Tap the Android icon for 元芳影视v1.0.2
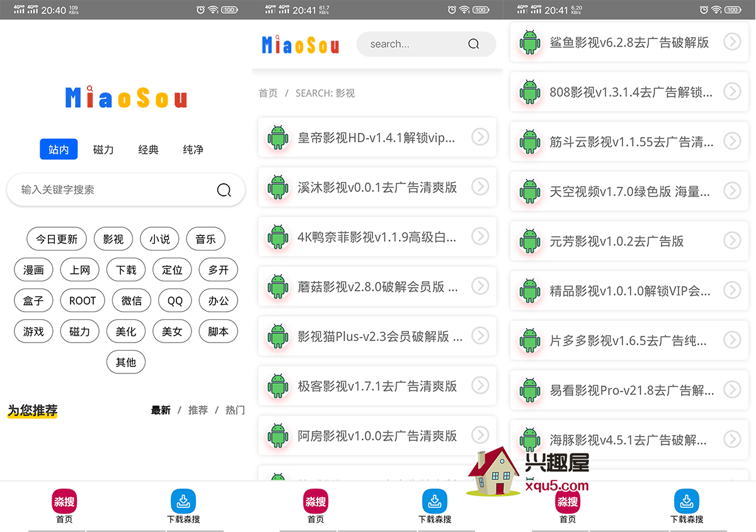Screen dimensions: 756x532 [x=530, y=241]
